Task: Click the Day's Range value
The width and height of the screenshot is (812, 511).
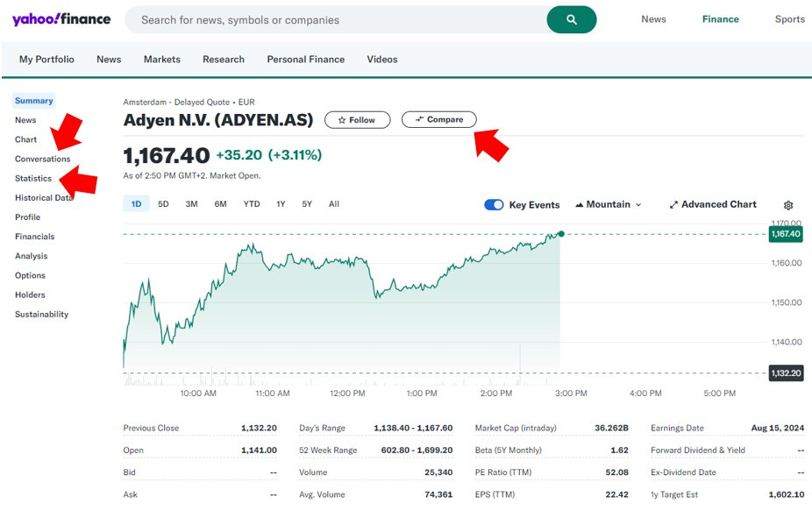Action: [x=413, y=428]
